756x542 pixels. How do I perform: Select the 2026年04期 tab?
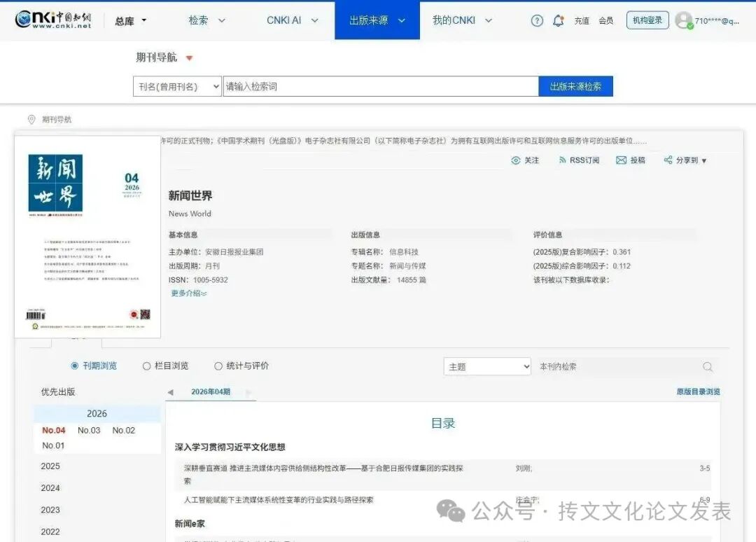[211, 391]
